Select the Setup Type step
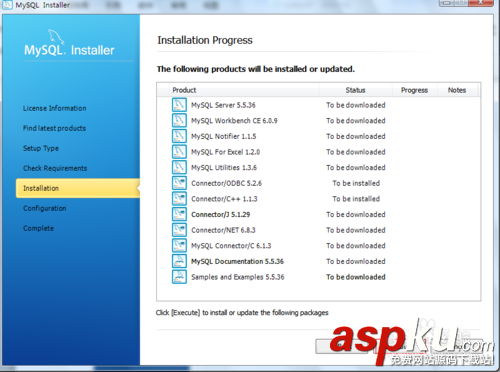Screen dimensions: 500x372 click(x=41, y=148)
